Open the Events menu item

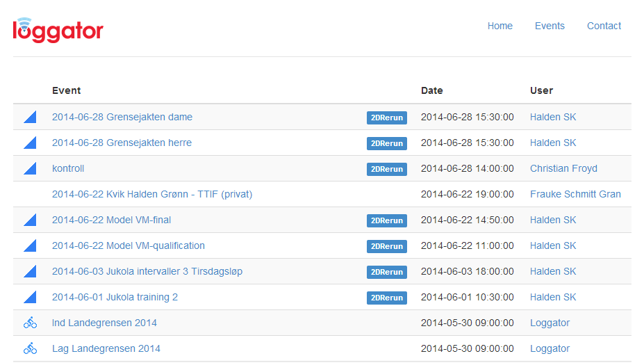tap(550, 26)
